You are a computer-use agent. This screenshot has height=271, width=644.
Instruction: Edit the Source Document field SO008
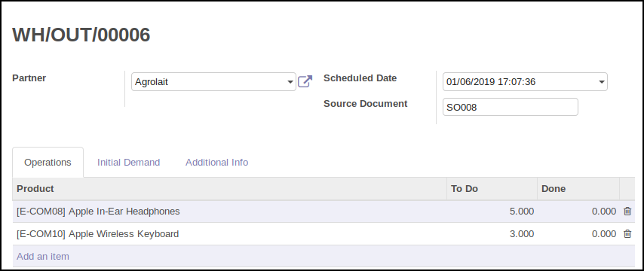[510, 107]
